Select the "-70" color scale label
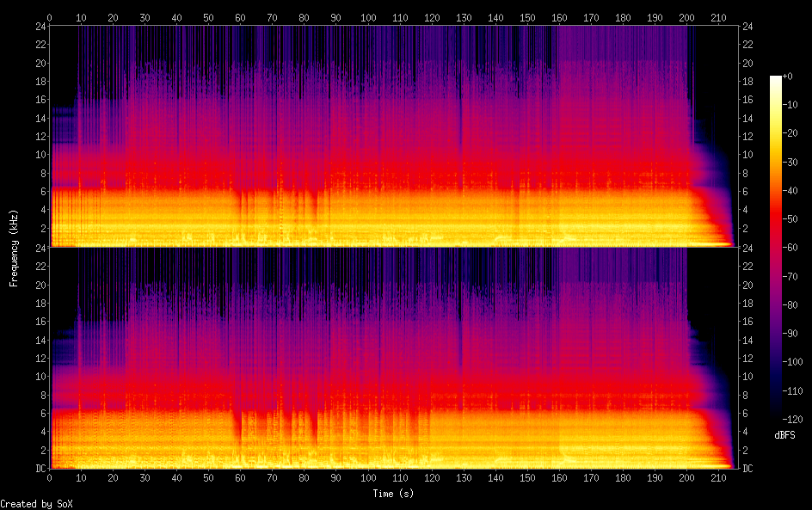The image size is (812, 510). pos(790,276)
